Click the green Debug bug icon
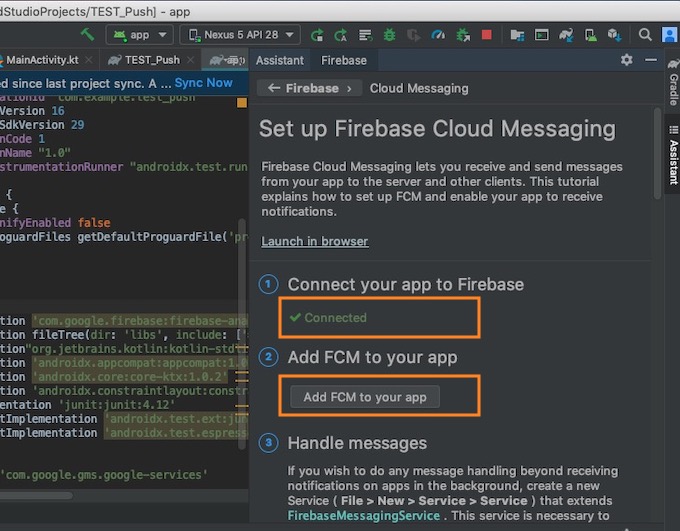Viewport: 680px width, 531px height. tap(389, 35)
